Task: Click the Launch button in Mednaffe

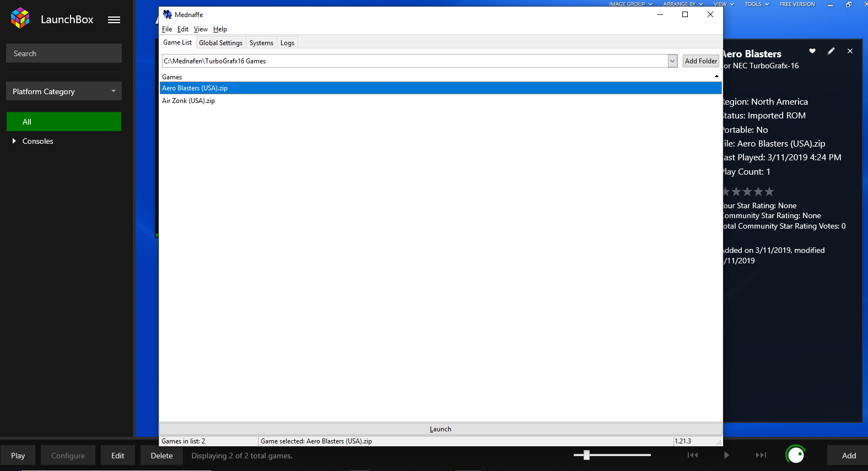Action: pos(440,429)
